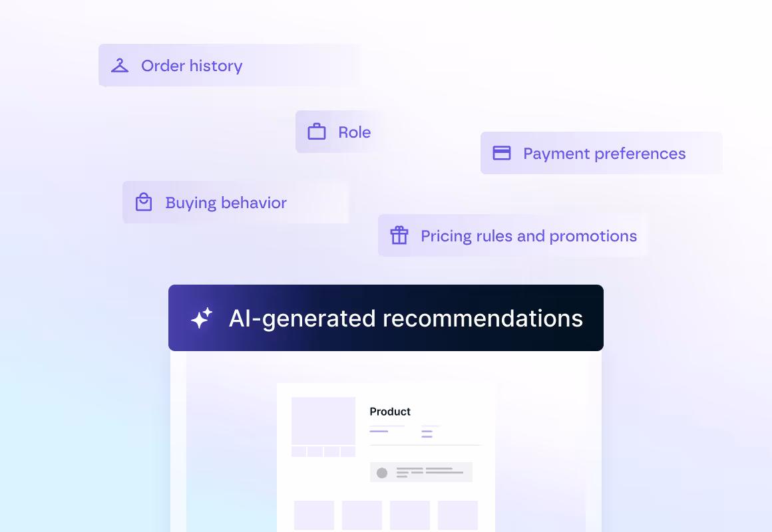Image resolution: width=772 pixels, height=532 pixels.
Task: Click the gray avatar circle in the review box
Action: point(382,473)
